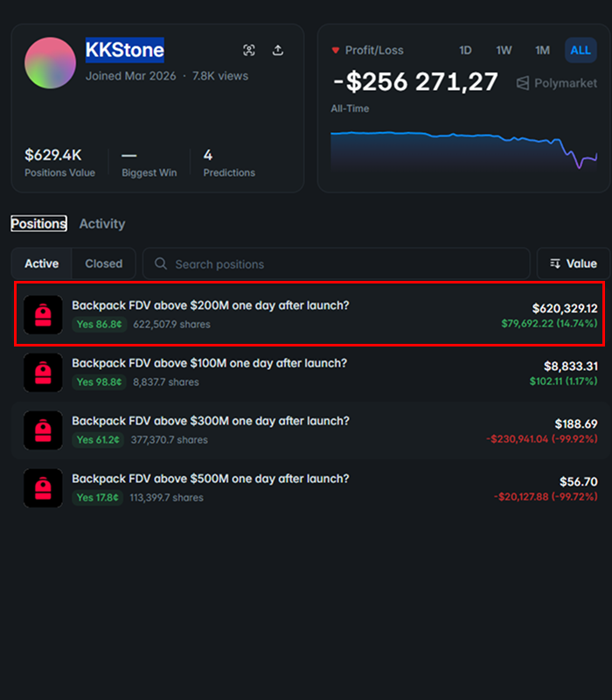
Task: Switch to the Positions tab
Action: click(x=38, y=224)
